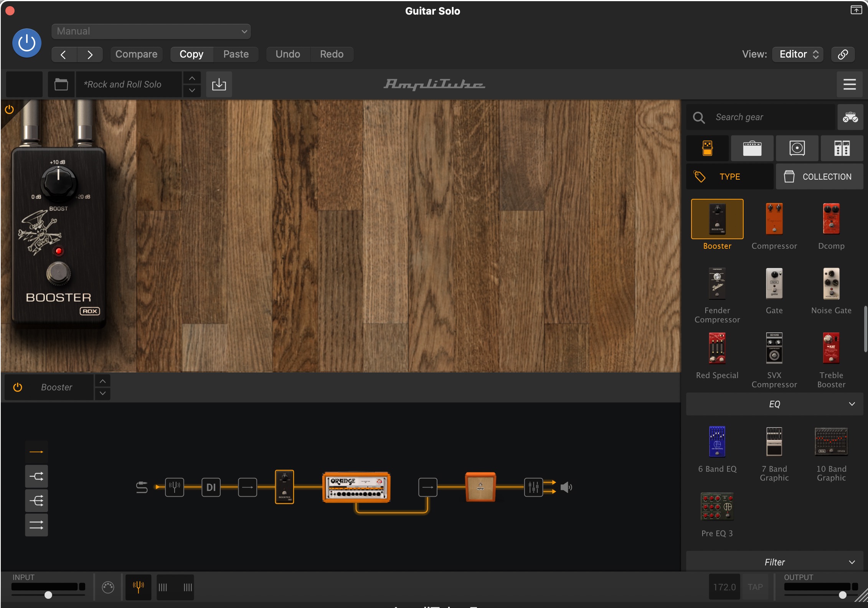Select the 7 Band Graphic pedal
868x608 pixels.
pyautogui.click(x=774, y=441)
